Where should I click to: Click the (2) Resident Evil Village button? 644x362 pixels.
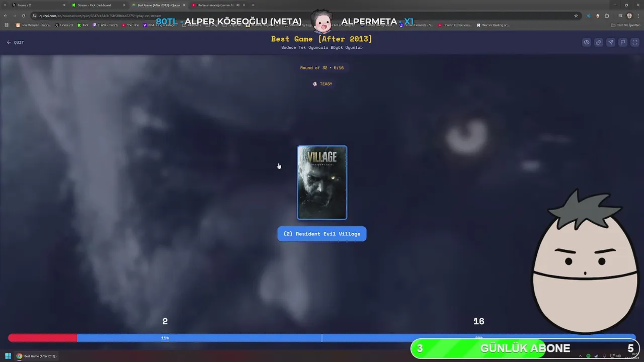322,234
